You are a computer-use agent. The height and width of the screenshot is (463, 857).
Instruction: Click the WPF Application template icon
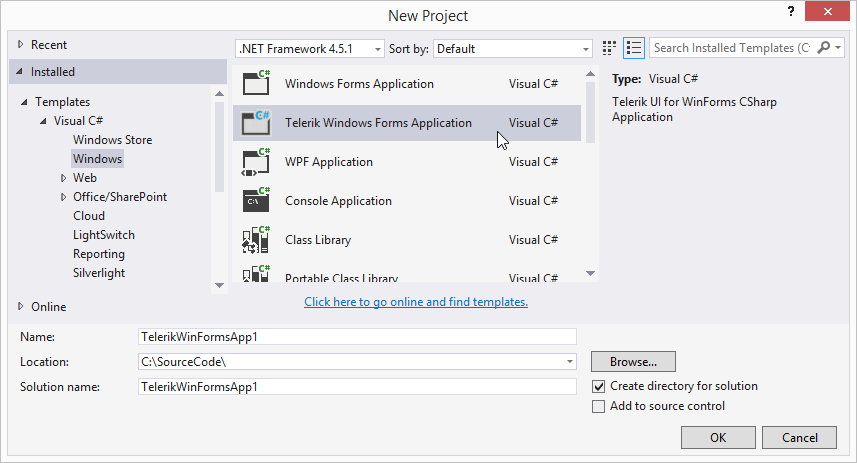click(x=256, y=162)
